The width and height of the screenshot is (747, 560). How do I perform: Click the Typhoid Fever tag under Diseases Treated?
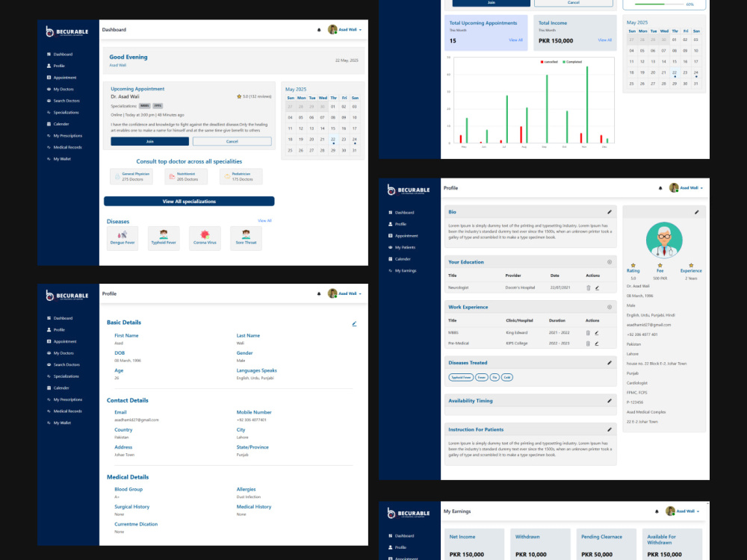tap(461, 378)
